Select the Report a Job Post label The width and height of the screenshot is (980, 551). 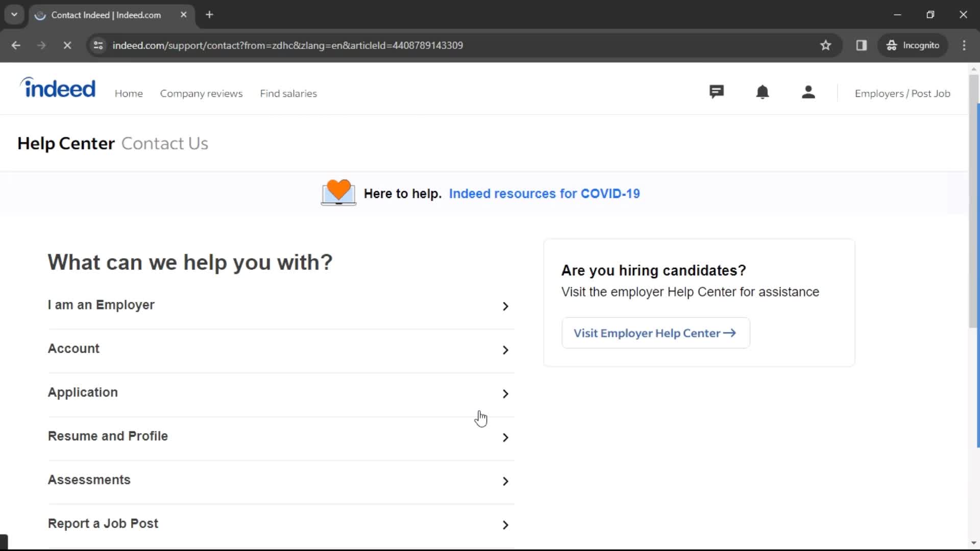pyautogui.click(x=103, y=524)
